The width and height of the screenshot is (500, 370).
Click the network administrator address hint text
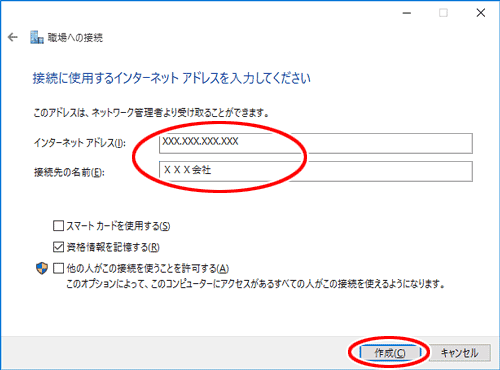[x=151, y=113]
